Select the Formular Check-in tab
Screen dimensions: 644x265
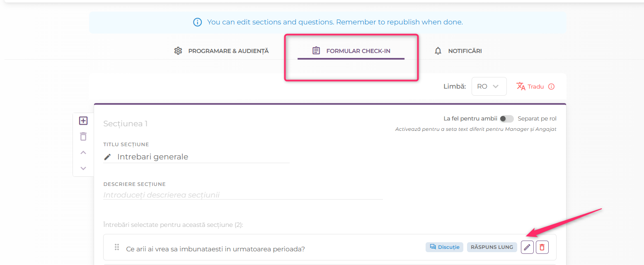tap(351, 51)
